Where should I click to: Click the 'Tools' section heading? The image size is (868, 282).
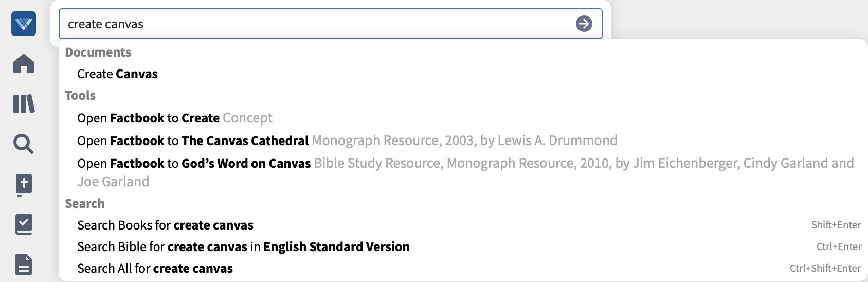80,96
